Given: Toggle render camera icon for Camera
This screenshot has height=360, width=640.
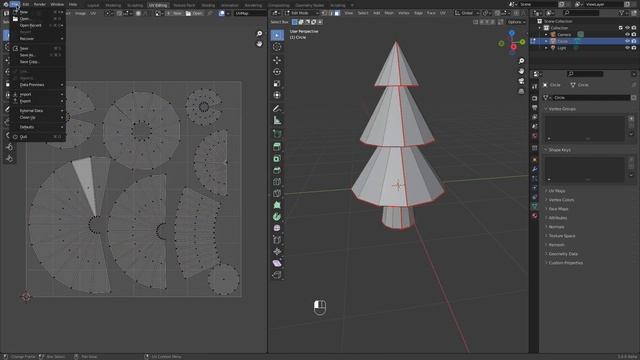Looking at the screenshot, I should coord(634,34).
